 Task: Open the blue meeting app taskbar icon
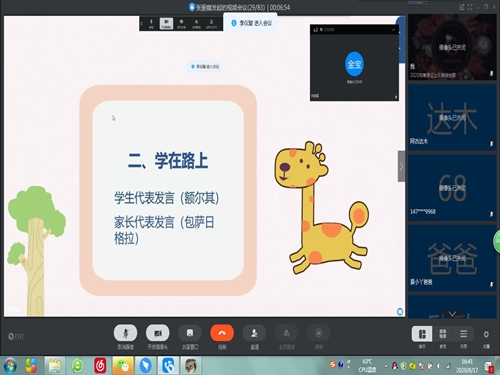(168, 366)
